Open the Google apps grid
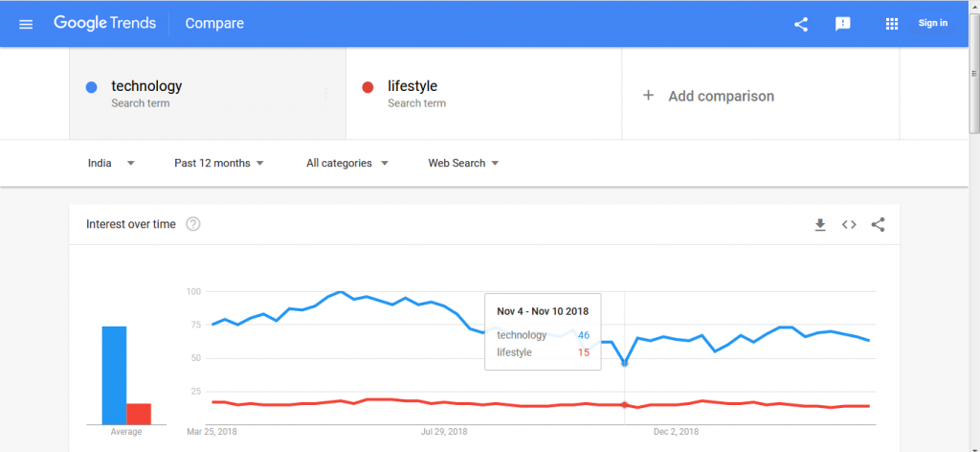 892,24
